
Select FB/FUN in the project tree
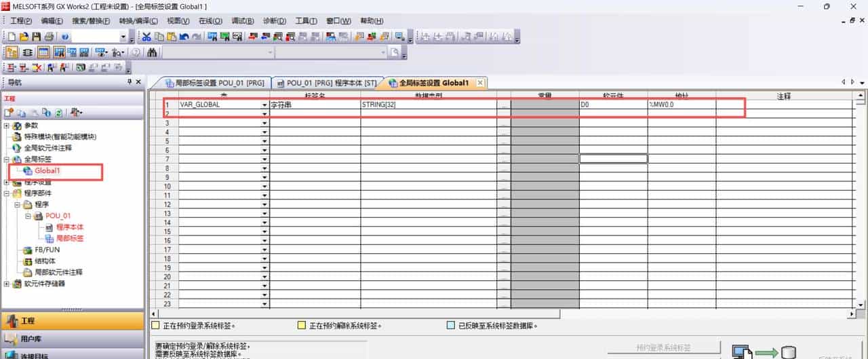(x=47, y=249)
